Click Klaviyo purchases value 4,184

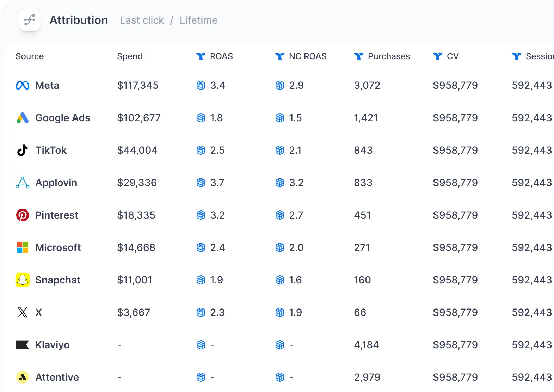point(366,345)
